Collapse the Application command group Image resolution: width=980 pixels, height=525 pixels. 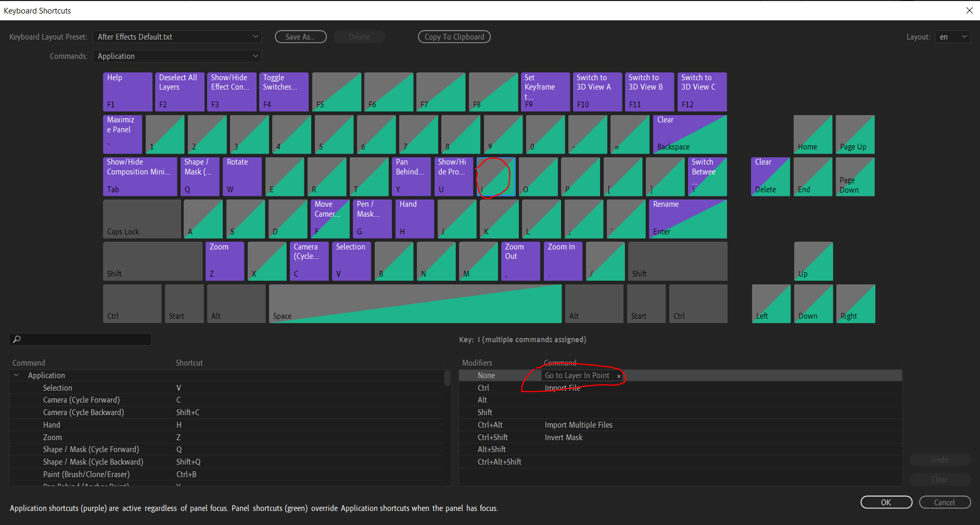[16, 376]
